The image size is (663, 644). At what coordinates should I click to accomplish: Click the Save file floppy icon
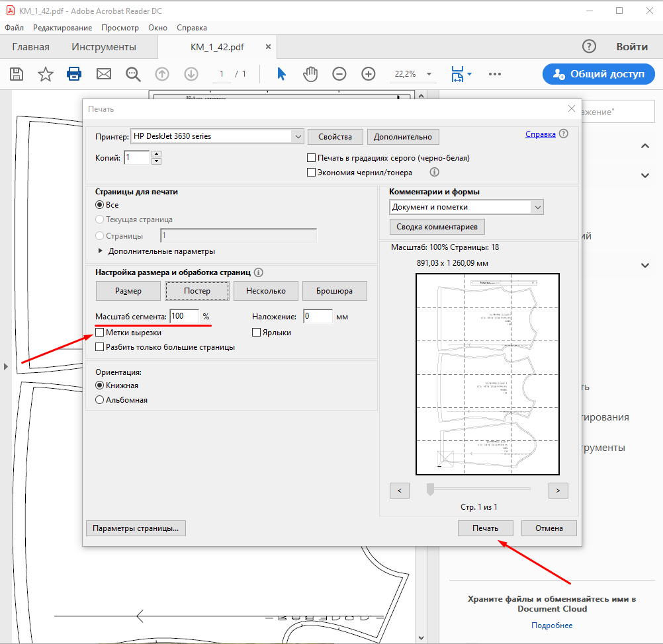coord(17,74)
